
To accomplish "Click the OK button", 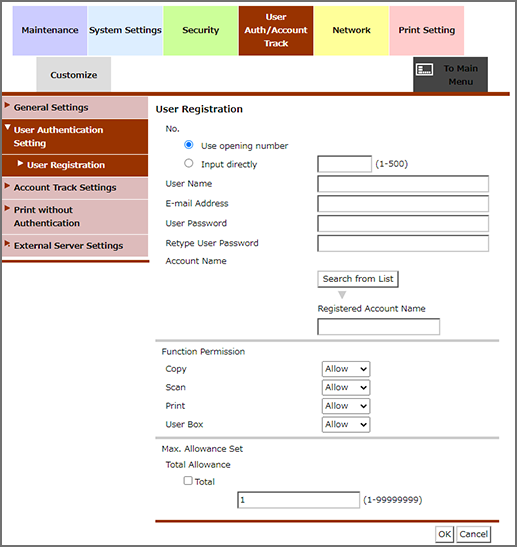I will point(444,534).
